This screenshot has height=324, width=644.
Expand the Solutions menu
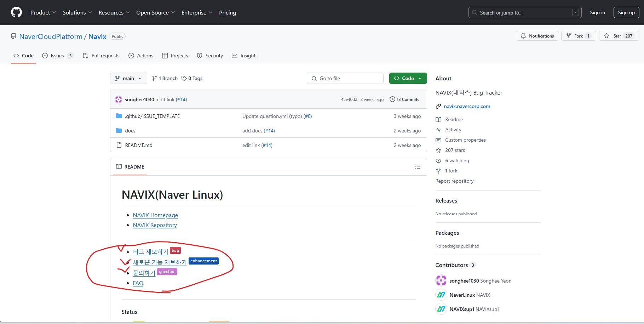point(77,12)
